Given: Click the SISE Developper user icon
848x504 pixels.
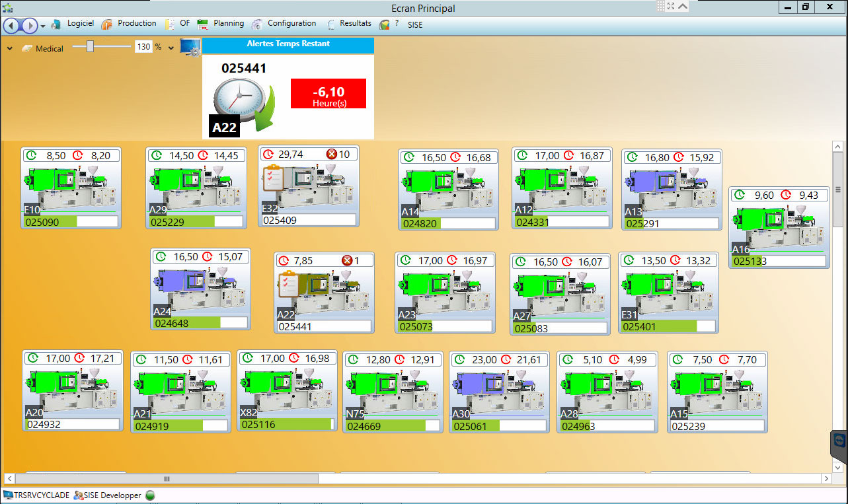Looking at the screenshot, I should [x=79, y=495].
